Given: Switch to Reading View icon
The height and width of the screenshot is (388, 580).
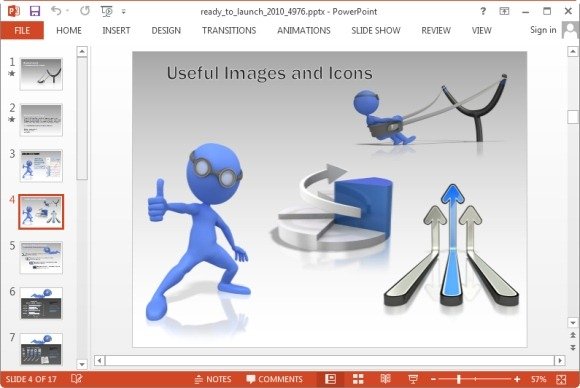Looking at the screenshot, I should (x=385, y=379).
